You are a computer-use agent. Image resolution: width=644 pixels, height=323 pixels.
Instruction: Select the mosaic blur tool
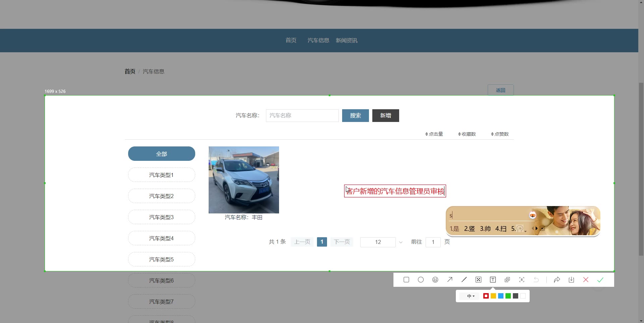tap(479, 280)
